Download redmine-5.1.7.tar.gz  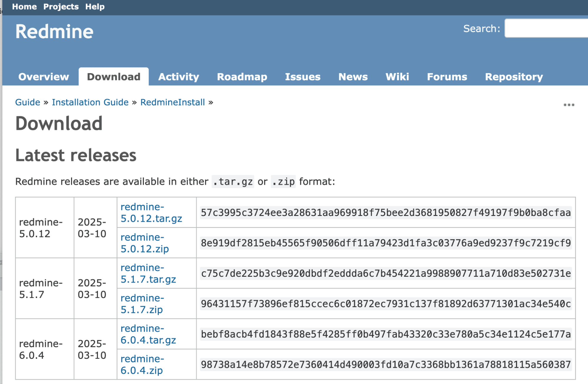click(x=148, y=273)
